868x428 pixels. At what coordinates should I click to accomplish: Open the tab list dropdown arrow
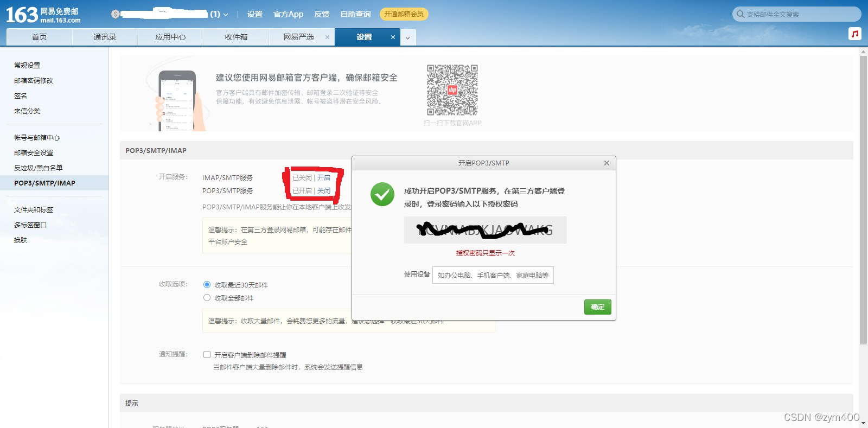pyautogui.click(x=407, y=37)
